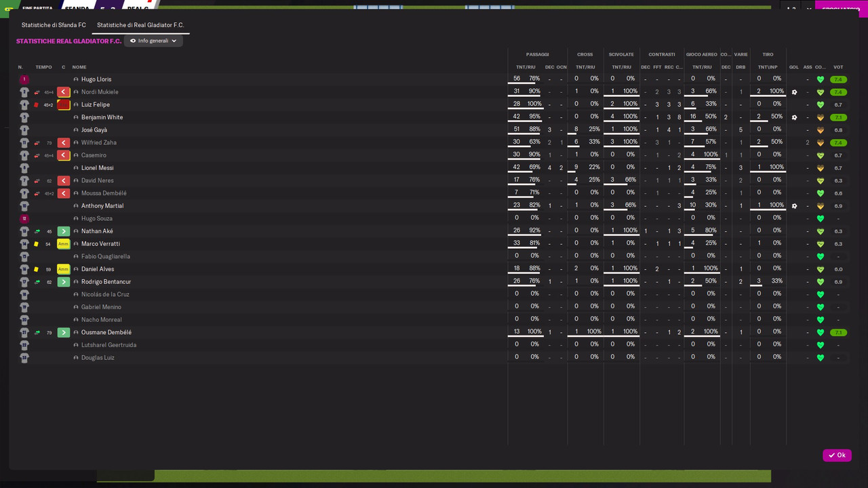This screenshot has height=488, width=868.
Task: Click the PASSAGGI group header
Action: 537,54
